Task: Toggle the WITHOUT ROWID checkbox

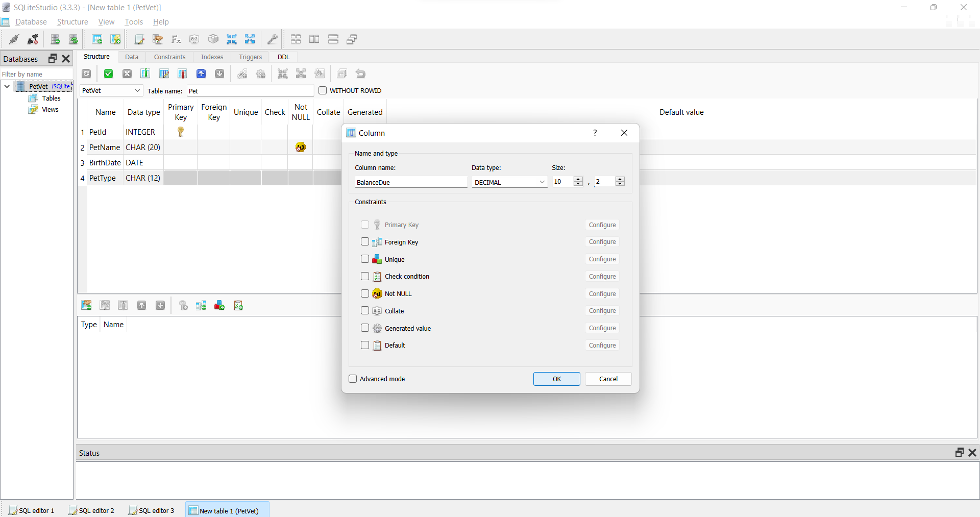Action: pos(323,90)
